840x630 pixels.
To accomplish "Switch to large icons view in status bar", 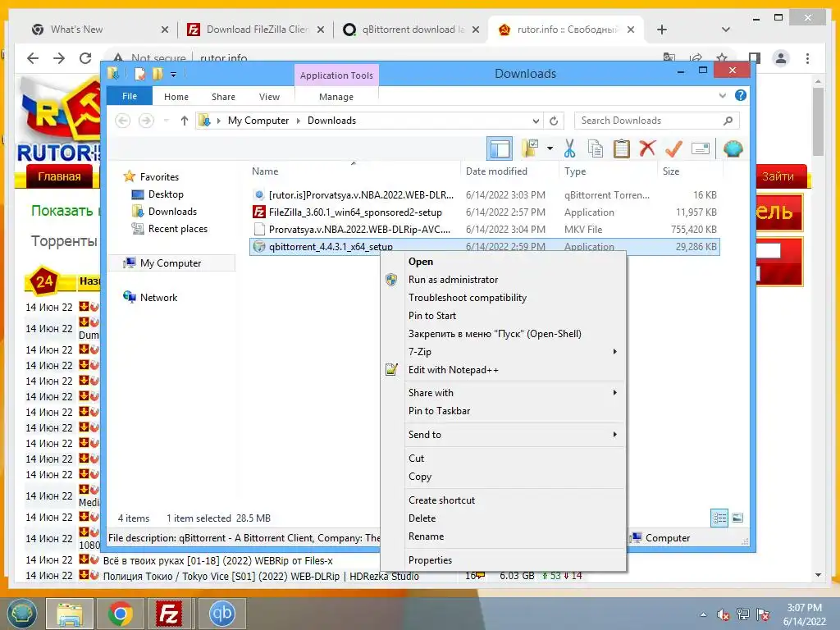I will 737,518.
